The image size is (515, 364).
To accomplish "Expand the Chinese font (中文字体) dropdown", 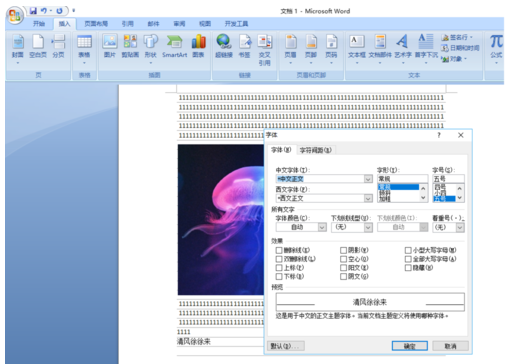I will [368, 179].
